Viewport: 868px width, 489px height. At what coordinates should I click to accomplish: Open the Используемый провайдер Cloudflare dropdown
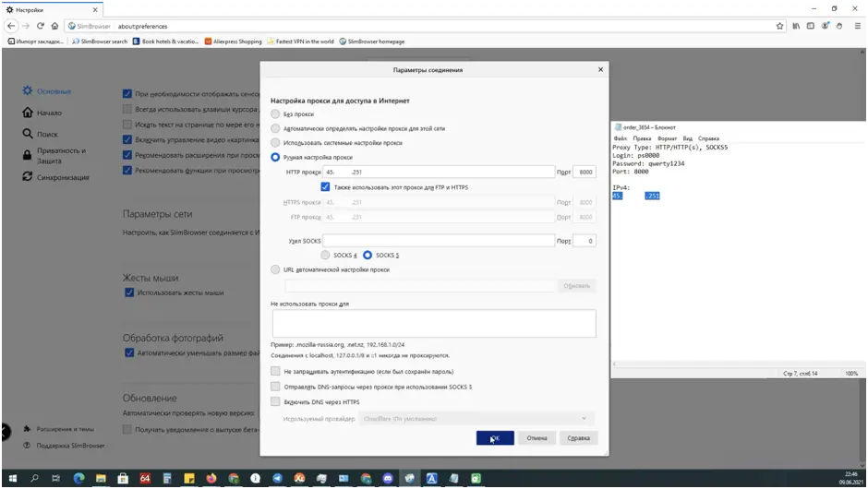tap(476, 419)
